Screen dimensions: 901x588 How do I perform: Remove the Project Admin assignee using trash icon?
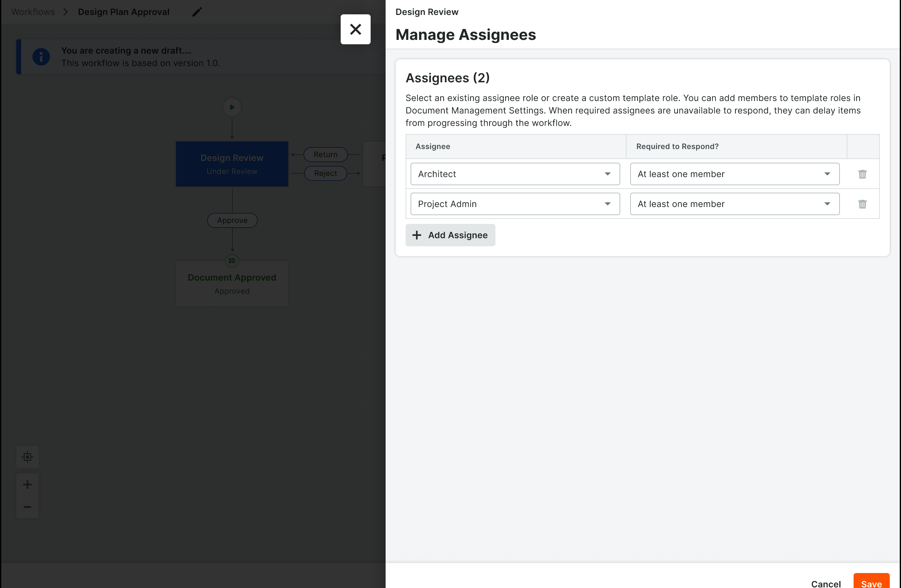[862, 204]
